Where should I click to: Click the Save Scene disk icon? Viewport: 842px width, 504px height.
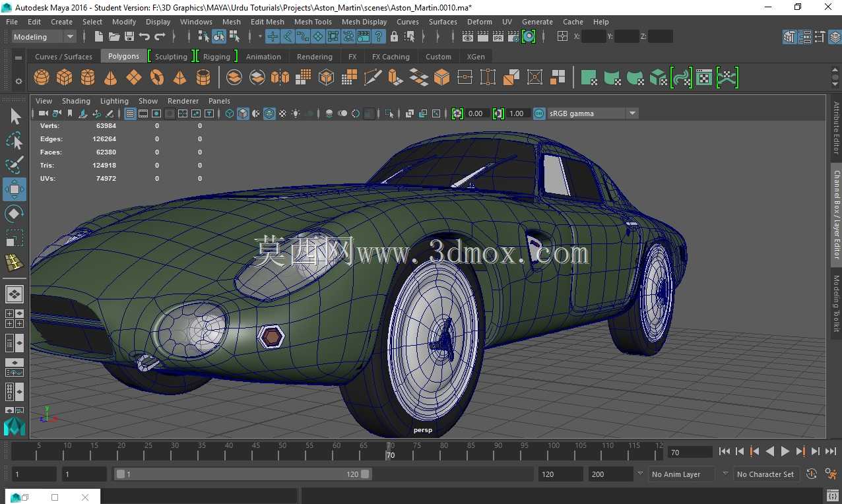(x=129, y=36)
